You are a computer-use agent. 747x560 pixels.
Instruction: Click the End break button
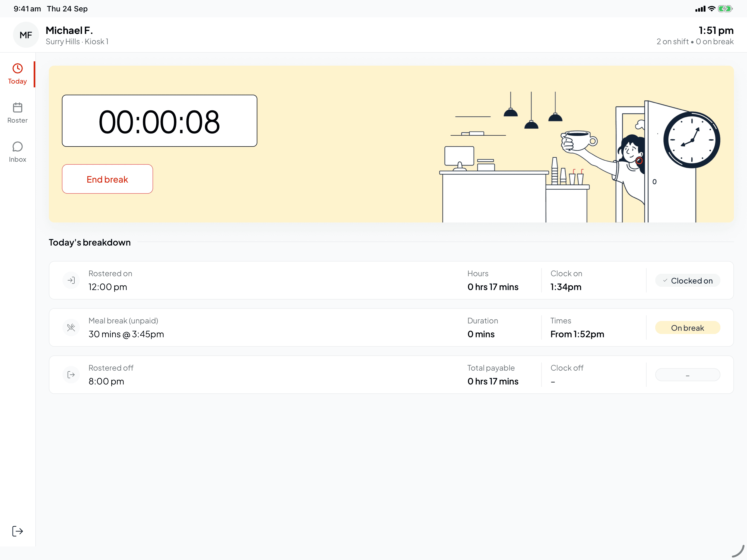tap(107, 179)
